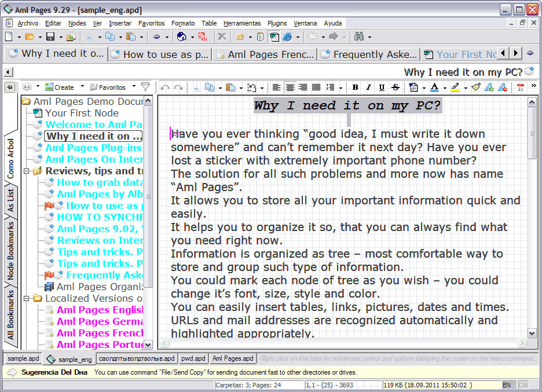Click the Redo arrow in editor toolbar

[178, 87]
